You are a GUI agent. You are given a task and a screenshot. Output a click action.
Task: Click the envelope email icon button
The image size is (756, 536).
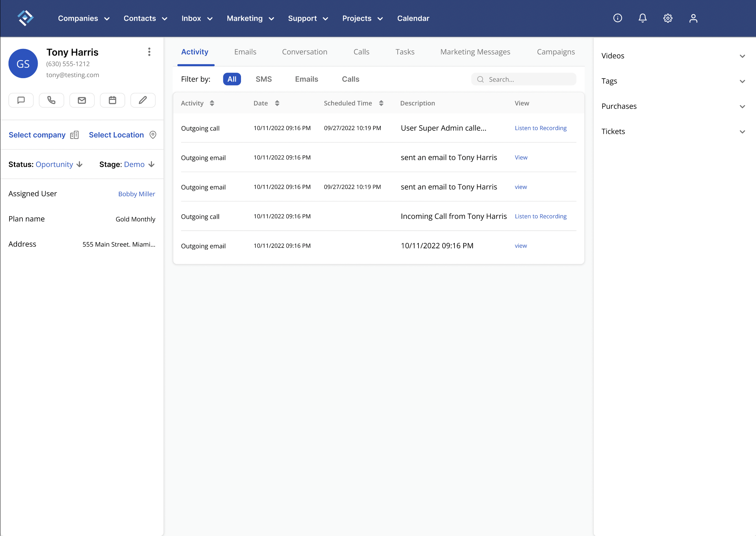tap(82, 100)
